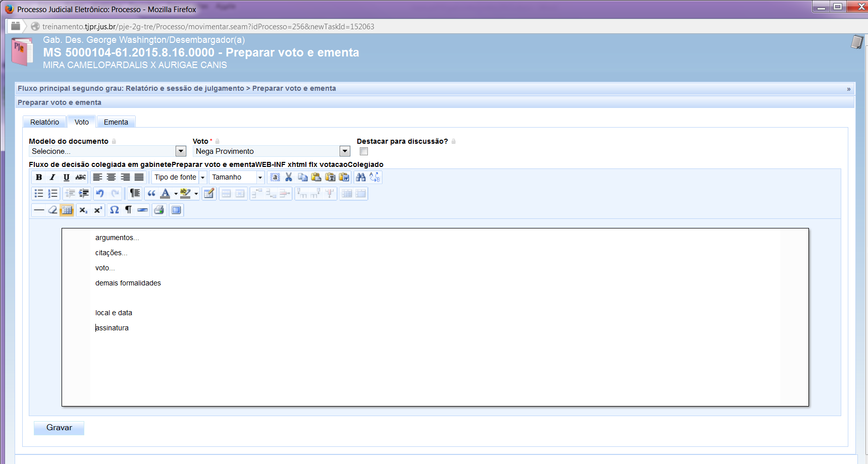Justify the text alignment

point(139,177)
